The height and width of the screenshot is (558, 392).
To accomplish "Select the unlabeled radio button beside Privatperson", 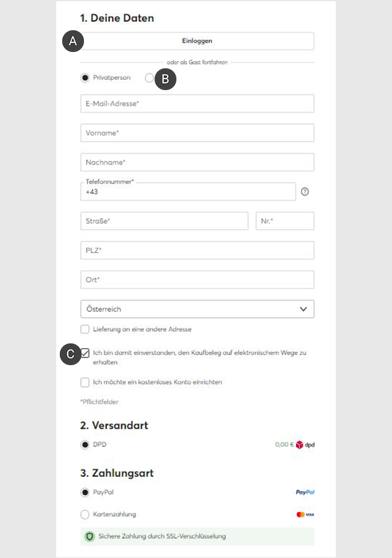I will pos(149,77).
